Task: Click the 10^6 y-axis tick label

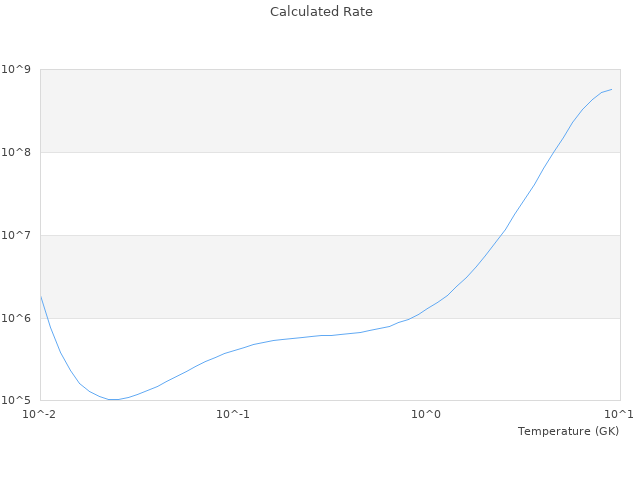Action: [19, 318]
